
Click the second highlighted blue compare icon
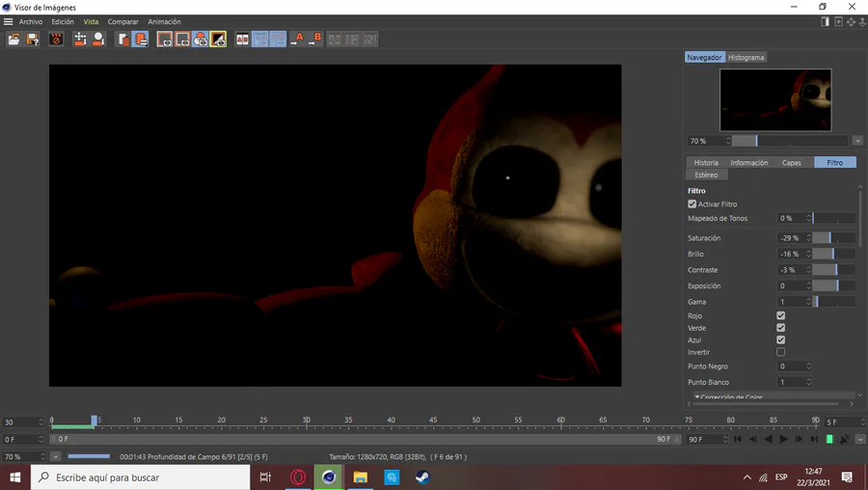[x=278, y=40]
